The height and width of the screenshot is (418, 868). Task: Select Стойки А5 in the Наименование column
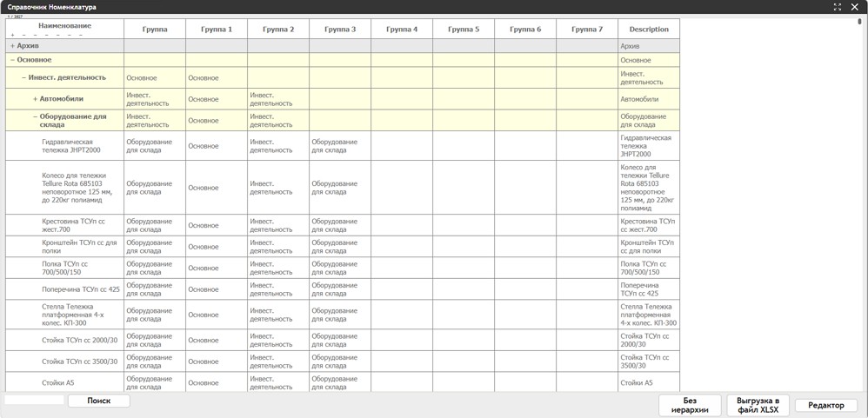click(x=64, y=382)
